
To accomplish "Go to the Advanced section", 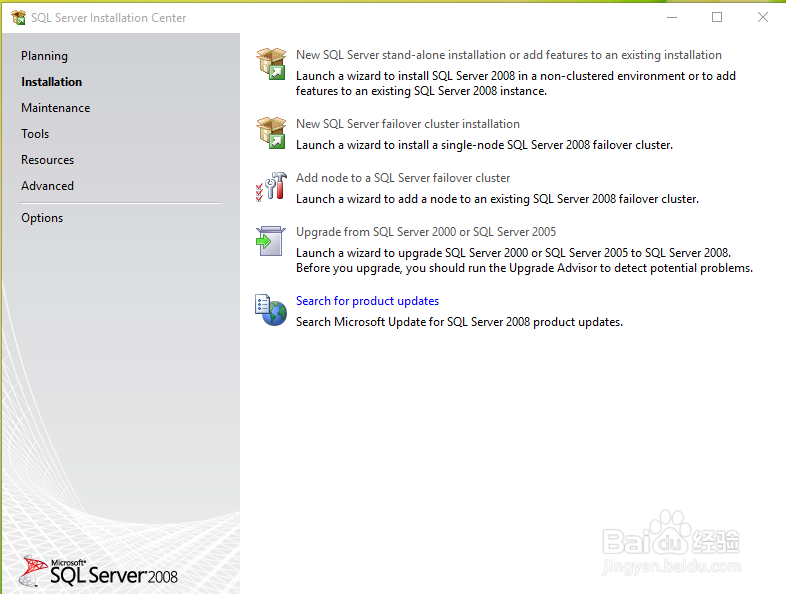I will click(47, 186).
